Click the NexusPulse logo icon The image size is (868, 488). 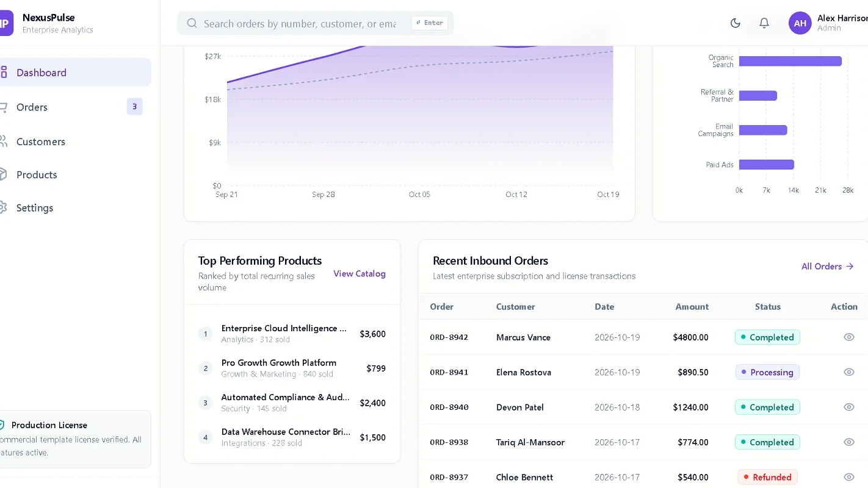(5, 23)
